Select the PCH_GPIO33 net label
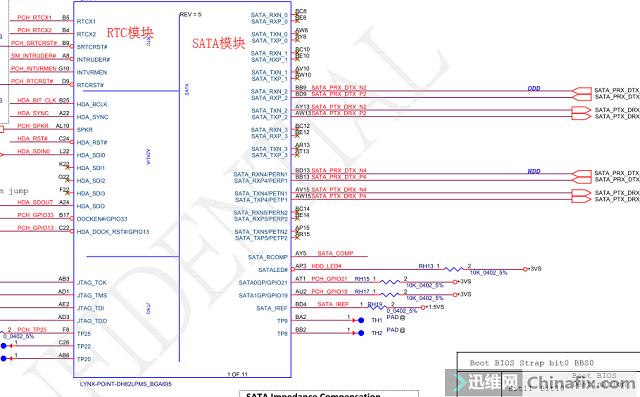640x397 pixels. [x=36, y=215]
